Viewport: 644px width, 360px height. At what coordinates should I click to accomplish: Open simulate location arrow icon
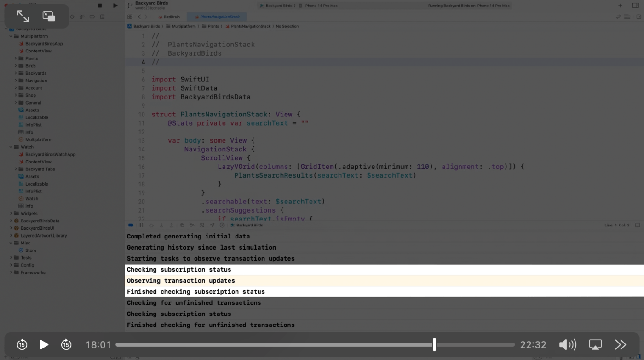click(212, 225)
